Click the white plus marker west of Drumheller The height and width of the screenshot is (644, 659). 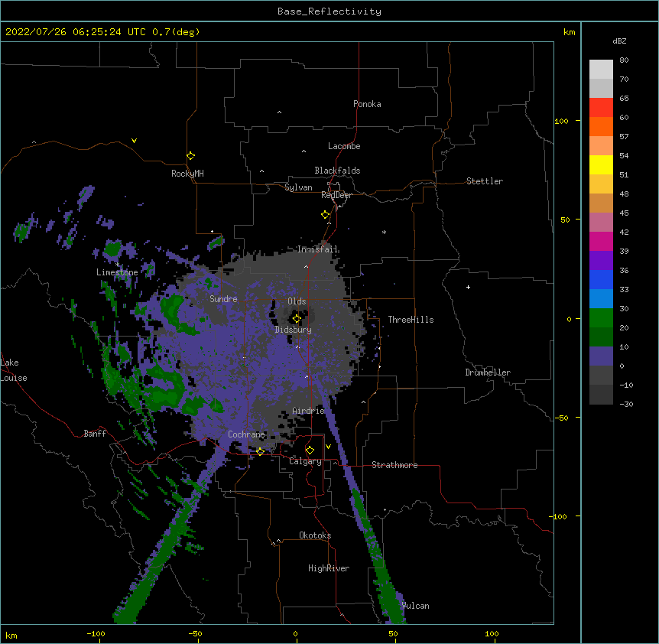click(x=468, y=287)
